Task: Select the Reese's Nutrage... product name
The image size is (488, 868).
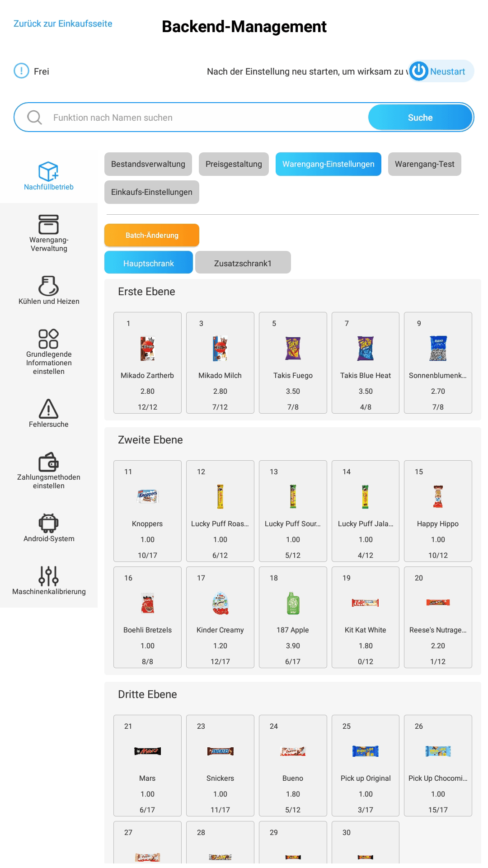Action: (x=438, y=630)
